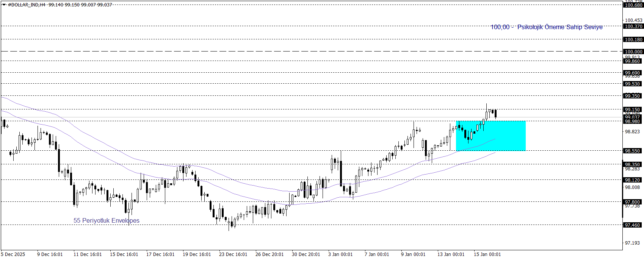Click the 30 Dec 20:01 time label
This screenshot has width=644, height=259.
pos(306,254)
